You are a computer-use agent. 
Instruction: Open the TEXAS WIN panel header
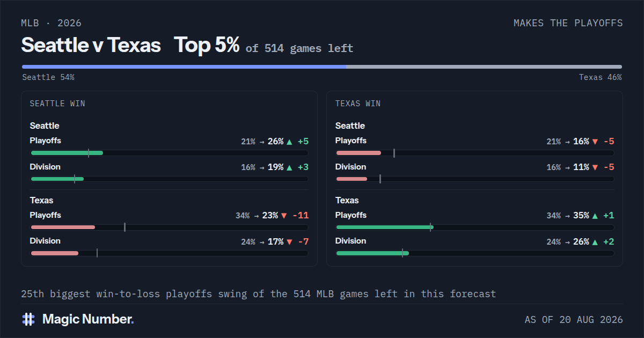click(358, 104)
